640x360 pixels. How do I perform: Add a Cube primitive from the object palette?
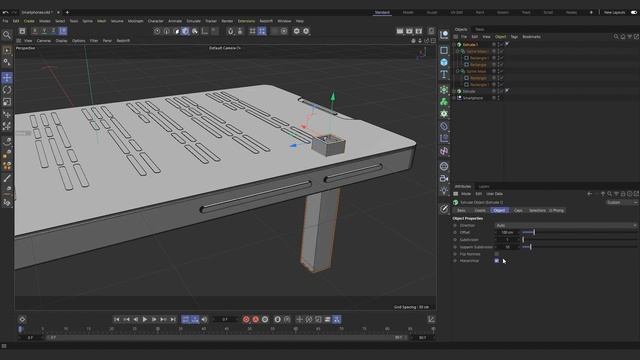click(x=444, y=62)
